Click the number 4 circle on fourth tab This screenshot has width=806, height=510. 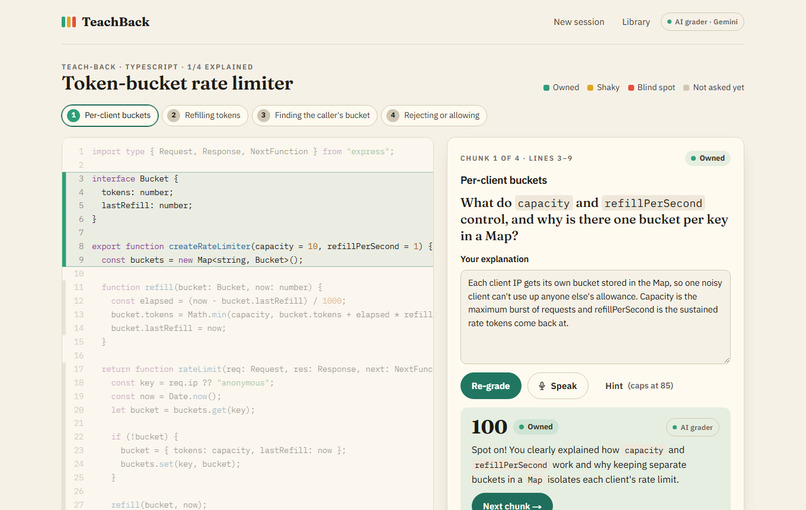393,115
